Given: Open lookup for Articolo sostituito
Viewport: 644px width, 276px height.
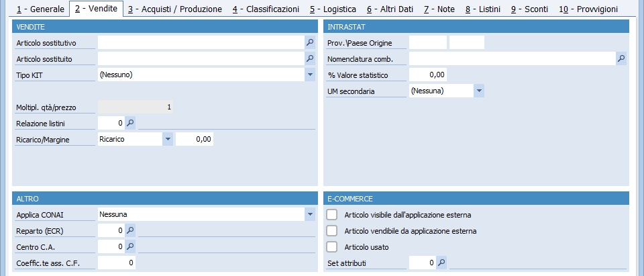Looking at the screenshot, I should pyautogui.click(x=310, y=58).
